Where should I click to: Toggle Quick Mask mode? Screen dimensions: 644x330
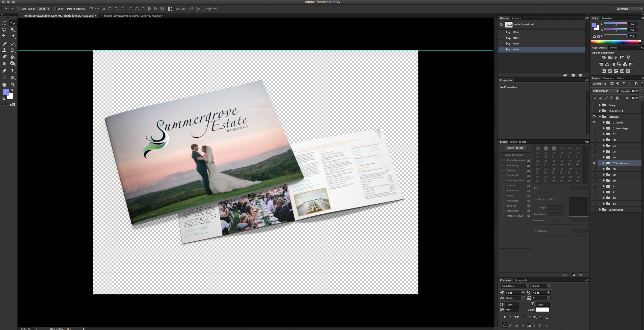point(4,105)
